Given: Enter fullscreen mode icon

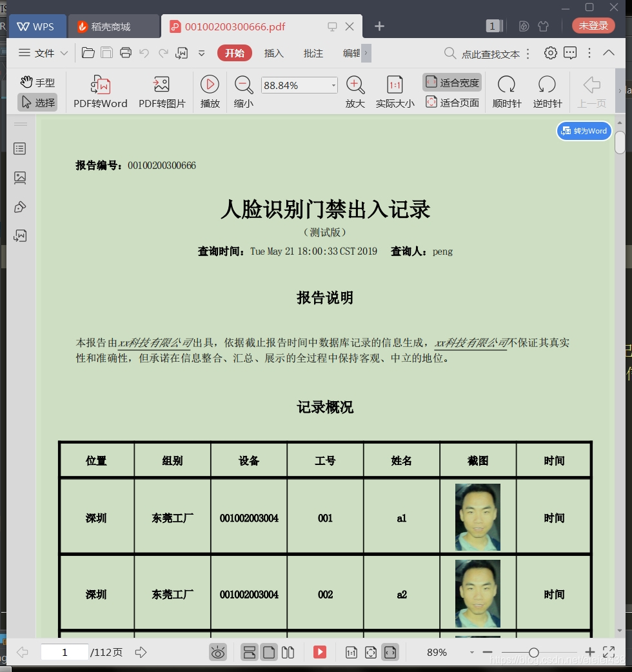Looking at the screenshot, I should pos(609,652).
